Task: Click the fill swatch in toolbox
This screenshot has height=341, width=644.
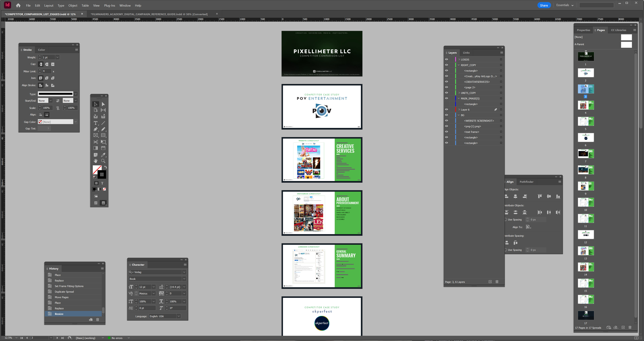Action: [x=96, y=169]
